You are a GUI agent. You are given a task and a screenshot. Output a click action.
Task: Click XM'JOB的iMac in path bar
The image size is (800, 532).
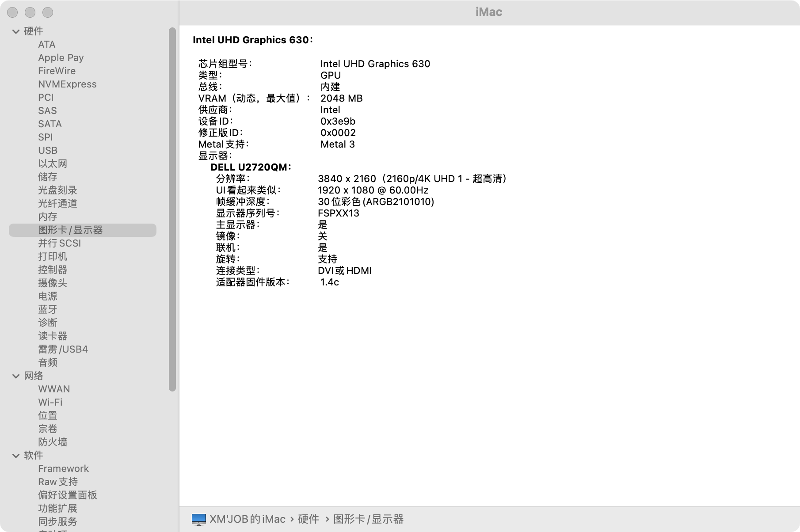(248, 519)
